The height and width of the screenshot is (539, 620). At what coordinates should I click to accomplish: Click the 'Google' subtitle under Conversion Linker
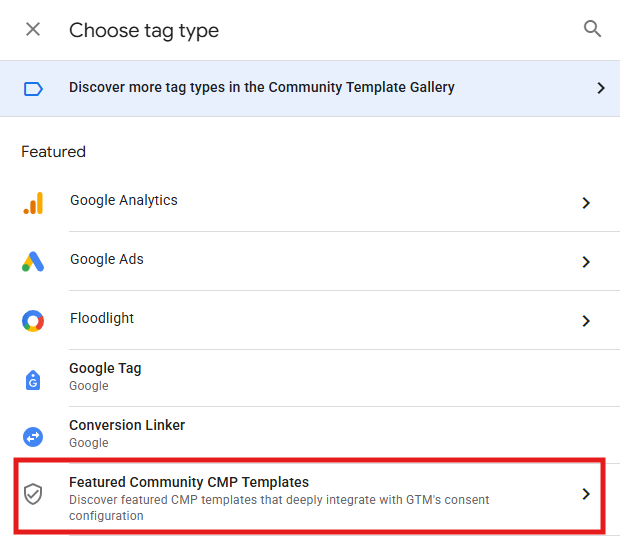[x=89, y=443]
